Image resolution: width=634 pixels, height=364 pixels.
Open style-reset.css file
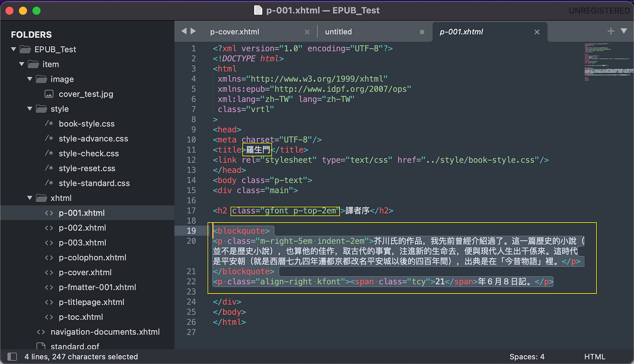pyautogui.click(x=87, y=168)
